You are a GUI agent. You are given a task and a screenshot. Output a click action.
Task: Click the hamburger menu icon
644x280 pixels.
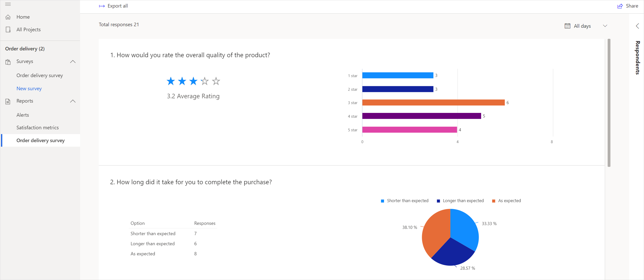(x=8, y=4)
